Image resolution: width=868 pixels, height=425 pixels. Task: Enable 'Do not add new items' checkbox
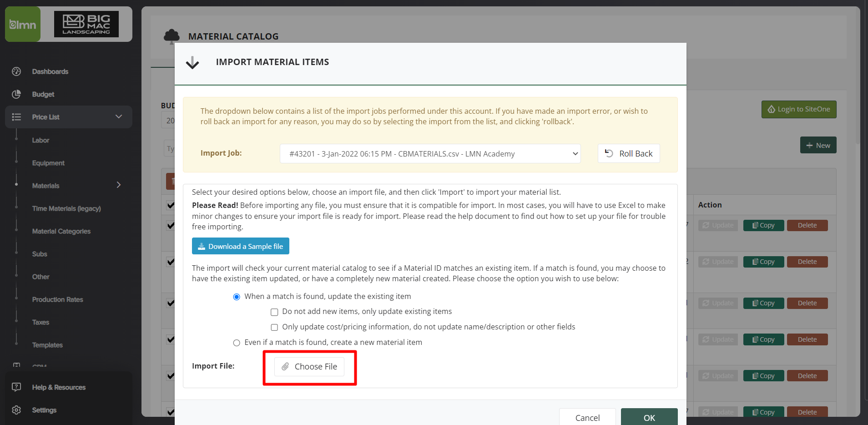tap(274, 312)
